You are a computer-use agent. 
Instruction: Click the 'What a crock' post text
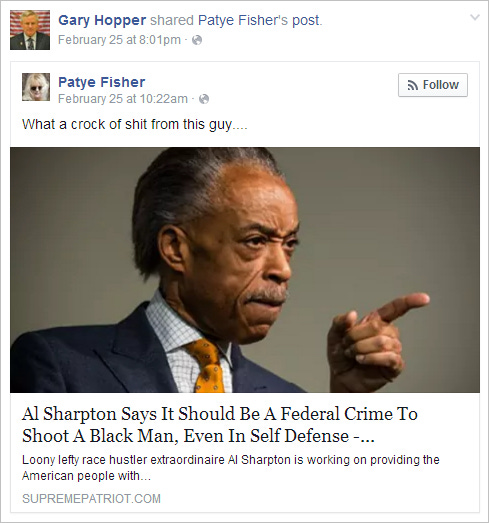point(135,124)
